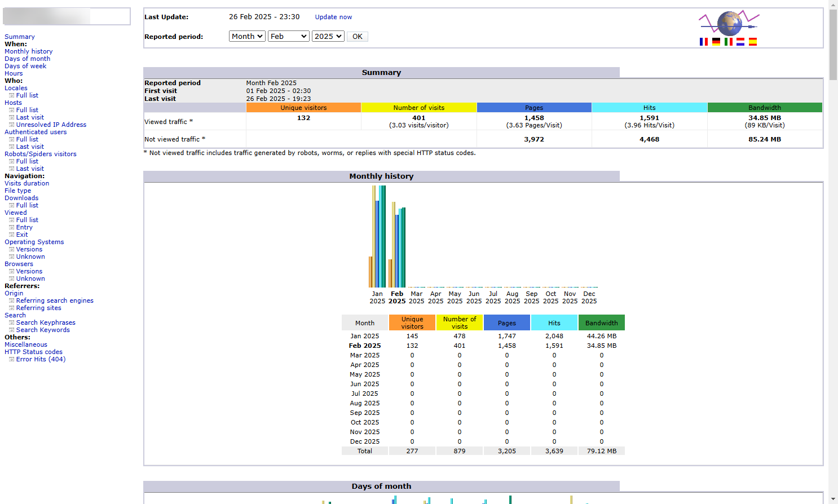Image resolution: width=838 pixels, height=504 pixels.
Task: Open HTTP Status codes link
Action: (33, 352)
